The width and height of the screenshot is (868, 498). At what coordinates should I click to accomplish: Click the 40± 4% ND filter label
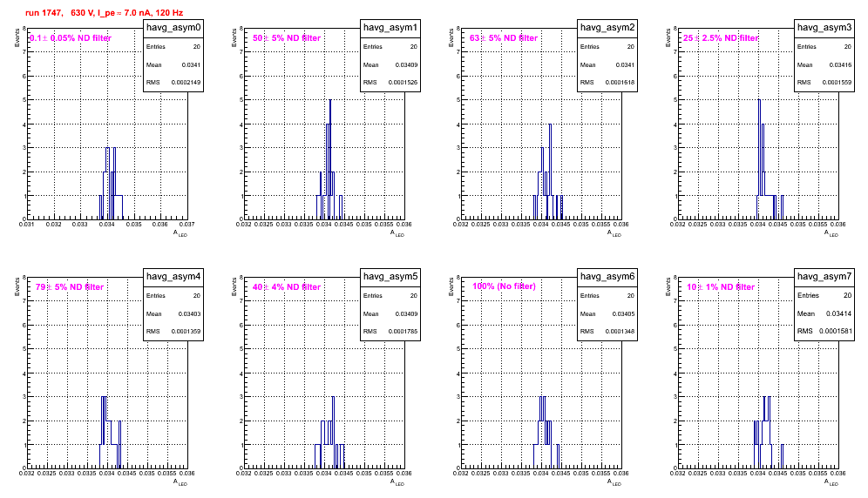pos(287,287)
